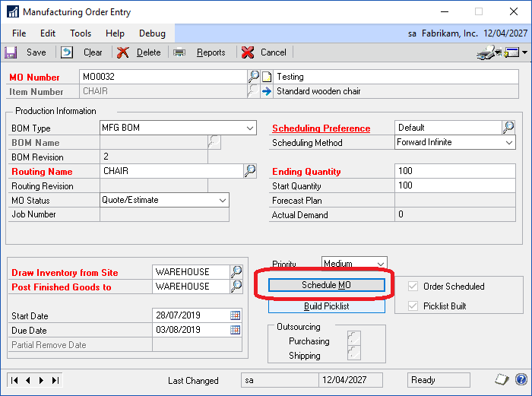Screen dimensions: 532x396
Task: Click the blue arrow beside Item Number
Action: click(x=267, y=91)
